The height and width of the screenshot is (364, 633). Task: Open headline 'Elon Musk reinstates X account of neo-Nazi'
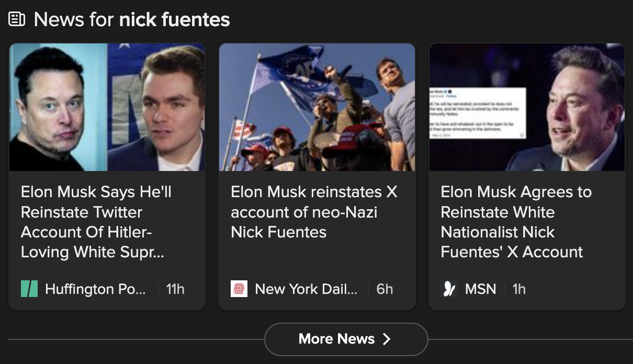(314, 212)
